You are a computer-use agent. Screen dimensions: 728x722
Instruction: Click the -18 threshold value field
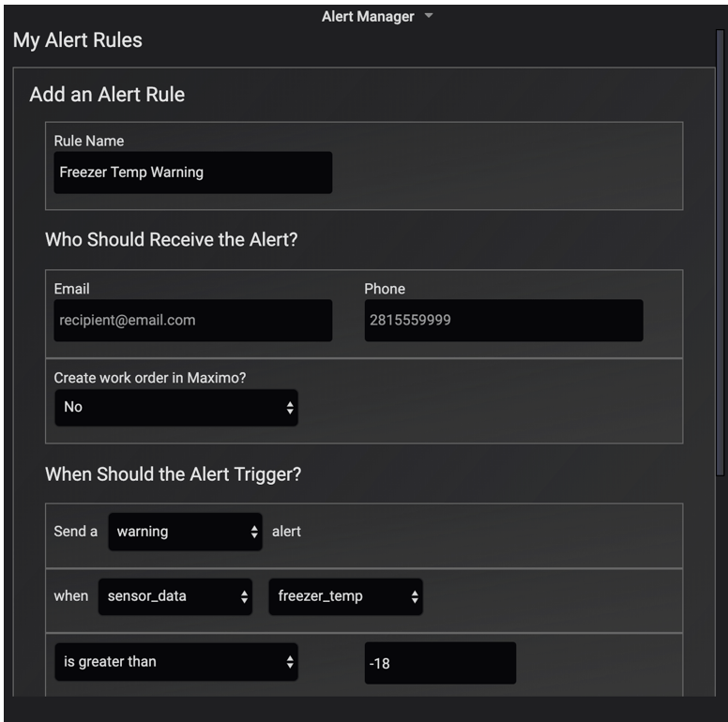point(440,663)
